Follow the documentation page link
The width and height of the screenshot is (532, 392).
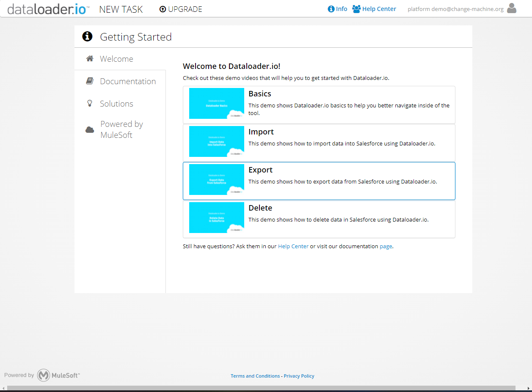coord(386,246)
